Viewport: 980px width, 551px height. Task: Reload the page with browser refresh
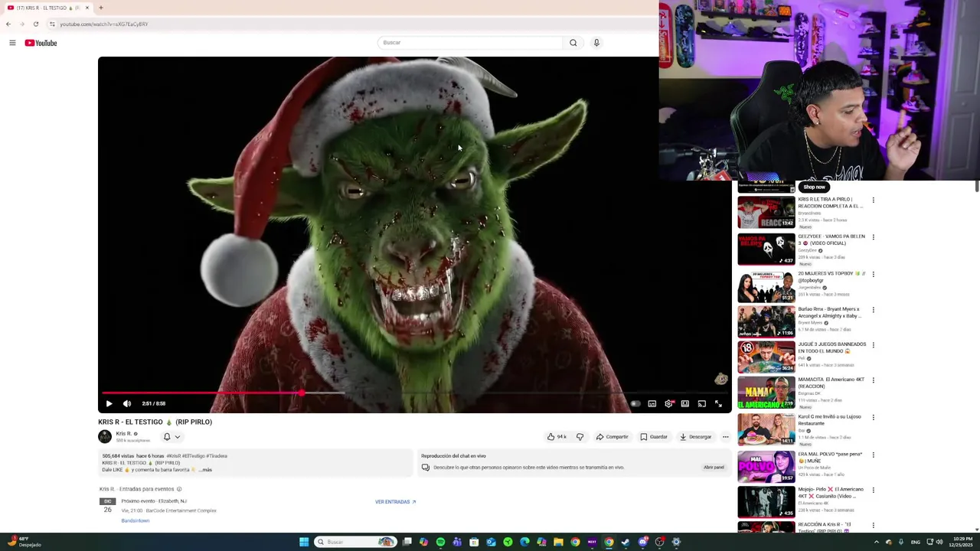(35, 24)
